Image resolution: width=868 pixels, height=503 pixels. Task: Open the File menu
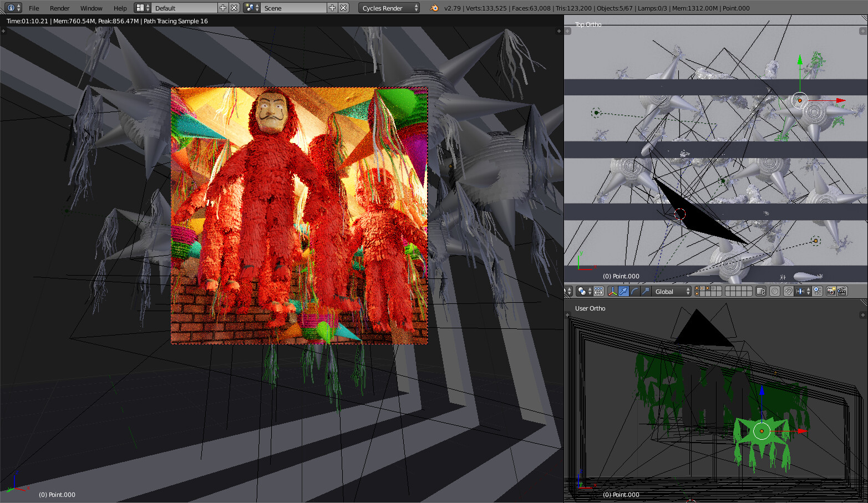(x=34, y=8)
